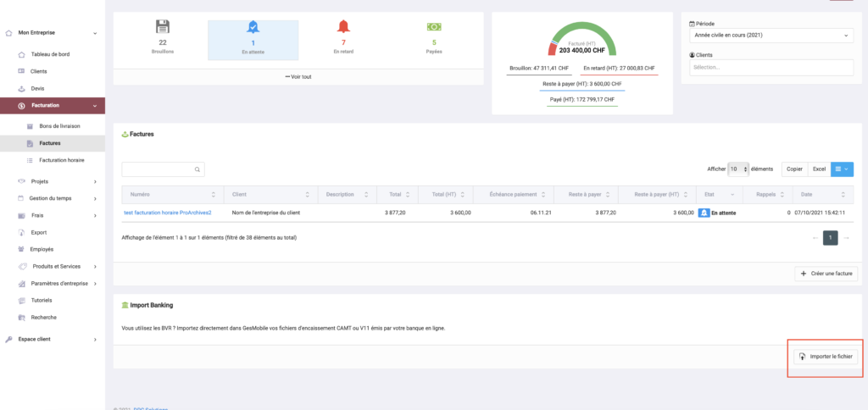Open invoice test facturation horaire ProArchives2

[x=167, y=213]
